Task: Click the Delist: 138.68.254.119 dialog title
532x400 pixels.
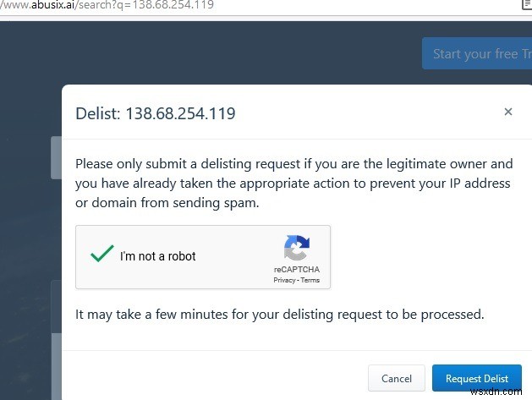Action: (156, 113)
